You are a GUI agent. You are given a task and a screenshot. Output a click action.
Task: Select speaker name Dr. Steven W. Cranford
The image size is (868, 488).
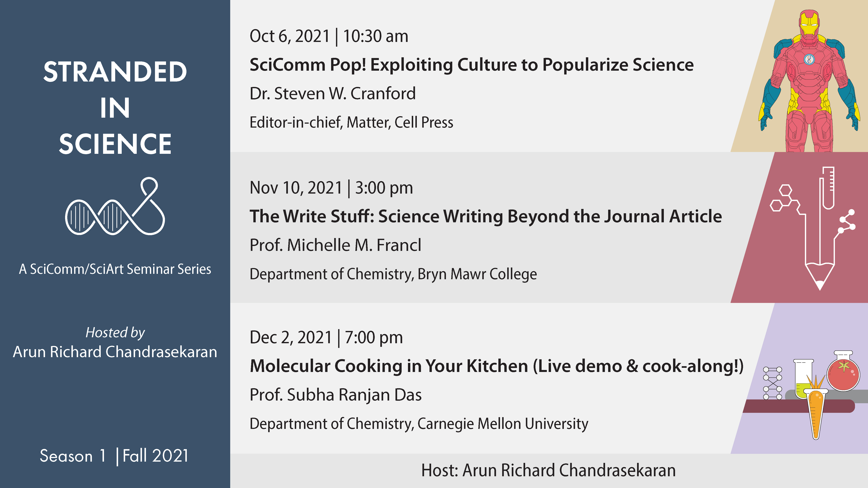click(x=333, y=94)
